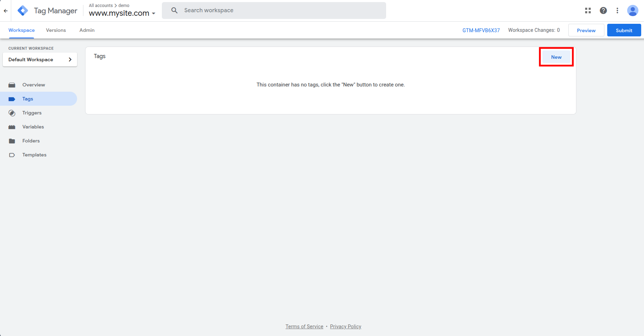Click the Workspace Changes: 0 text

pyautogui.click(x=534, y=30)
